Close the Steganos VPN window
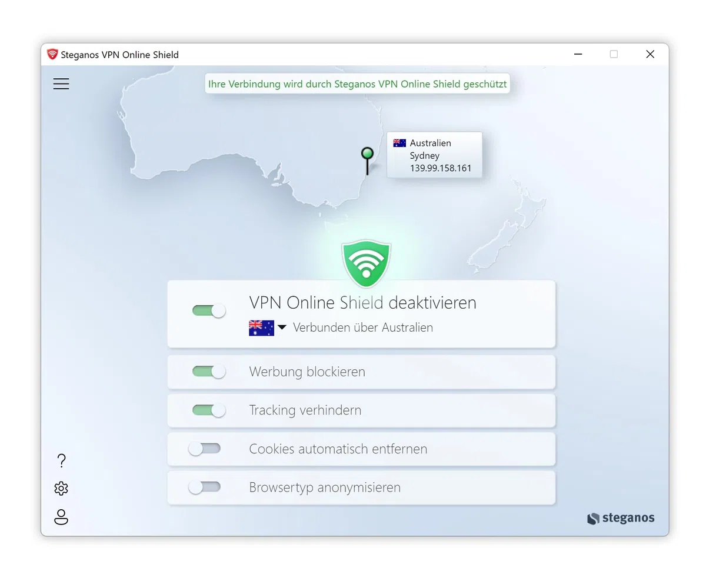 650,54
